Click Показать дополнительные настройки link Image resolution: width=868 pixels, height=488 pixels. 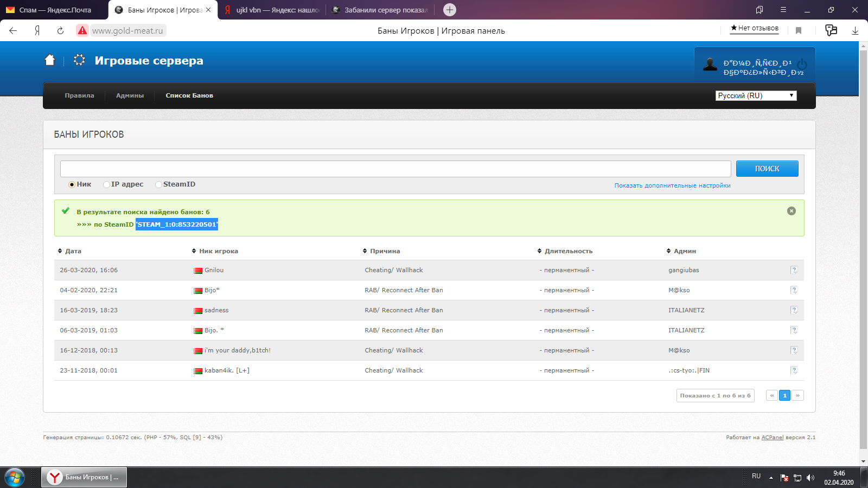(x=672, y=185)
